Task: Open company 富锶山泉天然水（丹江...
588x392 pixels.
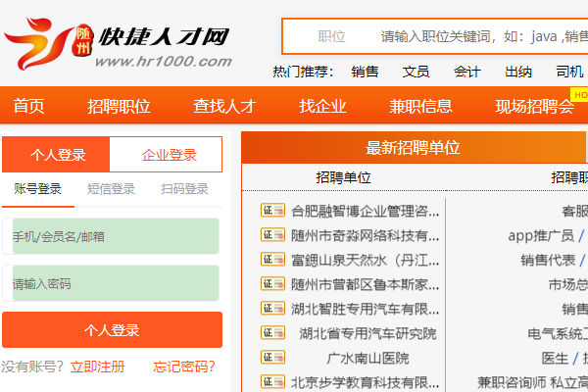Action: point(365,260)
